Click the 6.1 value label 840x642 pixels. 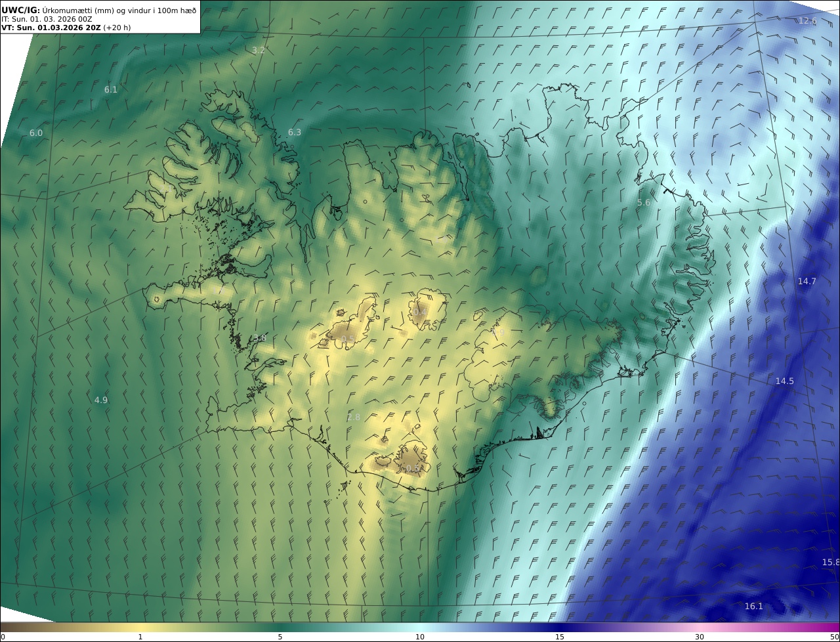(111, 89)
